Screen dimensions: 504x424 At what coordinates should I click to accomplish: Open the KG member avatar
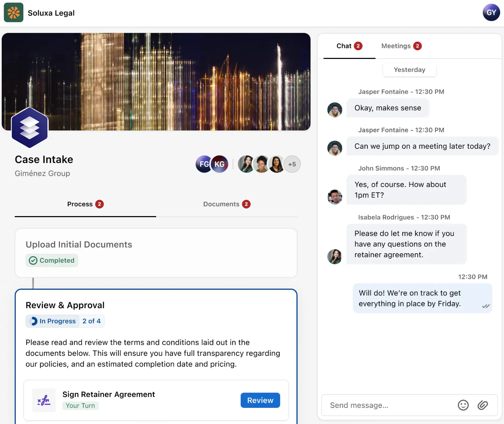pos(219,164)
